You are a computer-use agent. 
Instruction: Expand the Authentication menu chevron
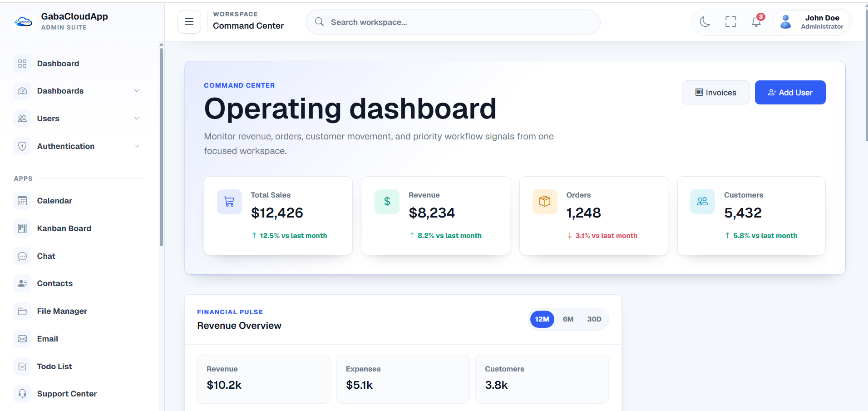[137, 146]
